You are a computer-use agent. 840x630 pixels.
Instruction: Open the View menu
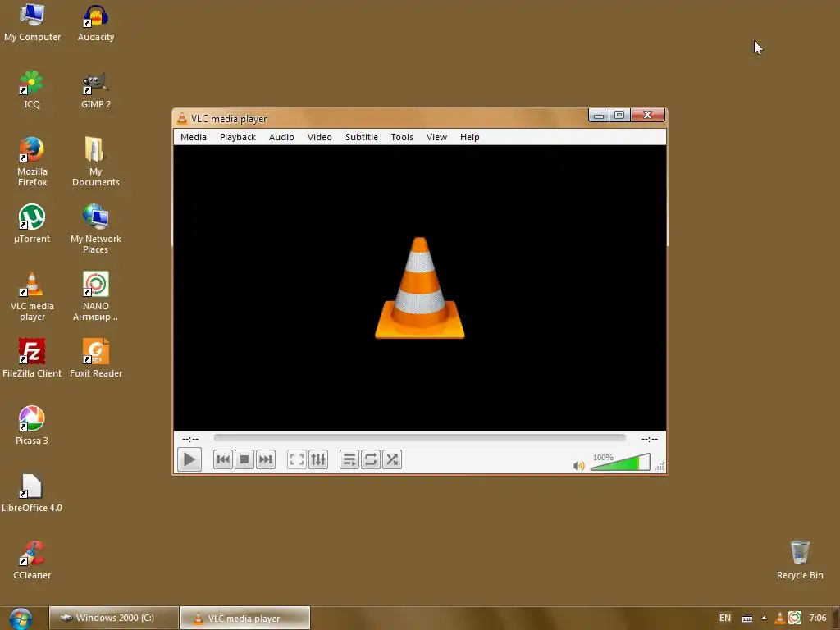(x=436, y=137)
